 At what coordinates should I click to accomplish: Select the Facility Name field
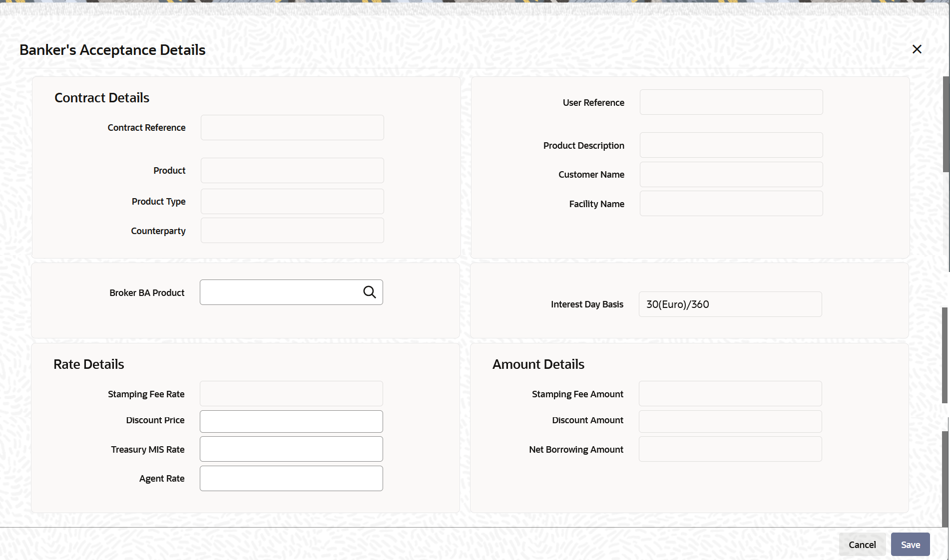click(x=731, y=204)
